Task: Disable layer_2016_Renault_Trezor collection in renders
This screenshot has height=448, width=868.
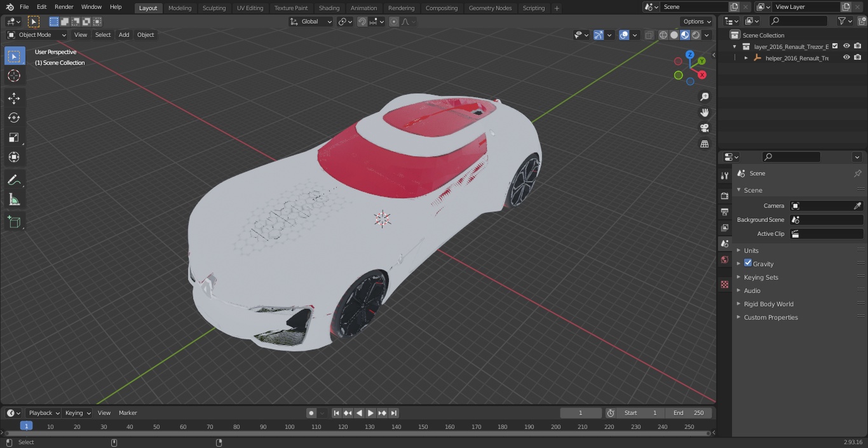Action: [x=858, y=46]
